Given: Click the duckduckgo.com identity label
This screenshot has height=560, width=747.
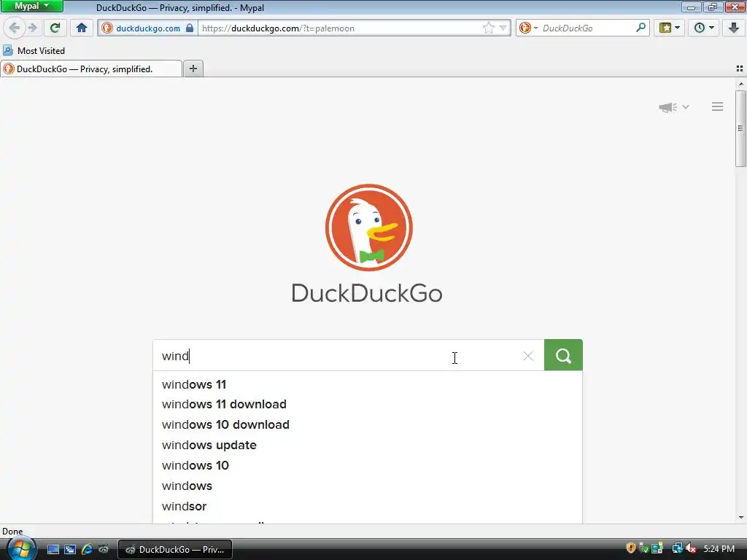Looking at the screenshot, I should tap(148, 28).
